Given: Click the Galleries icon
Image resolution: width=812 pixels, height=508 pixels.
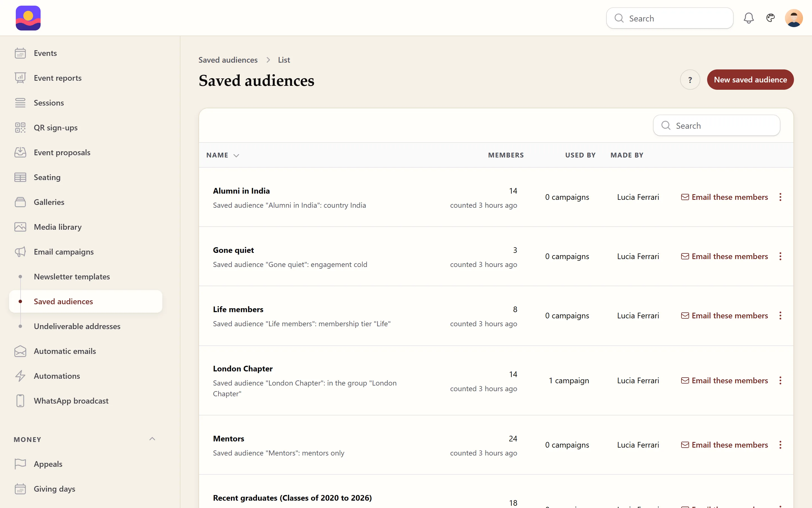Looking at the screenshot, I should (20, 202).
